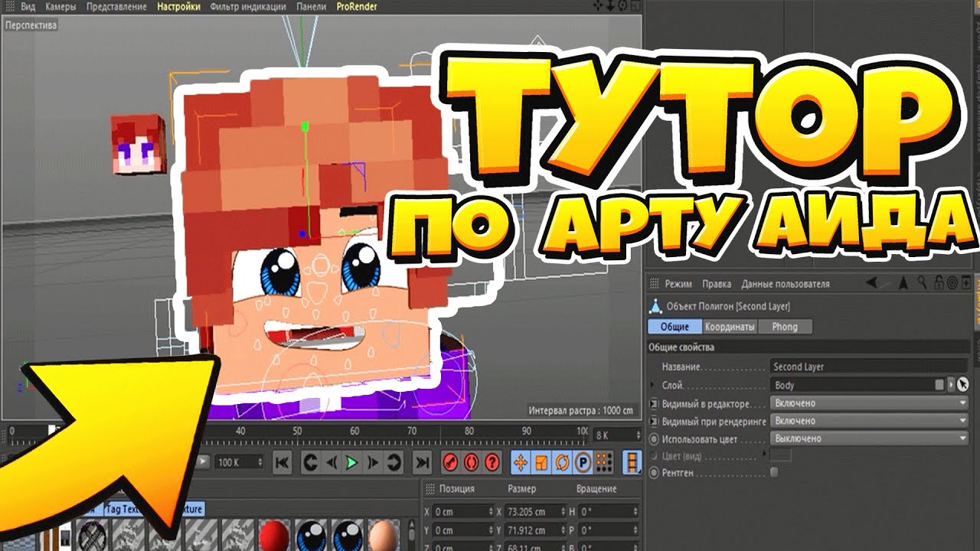This screenshot has width=980, height=551.
Task: Play the animation forwards
Action: point(351,462)
